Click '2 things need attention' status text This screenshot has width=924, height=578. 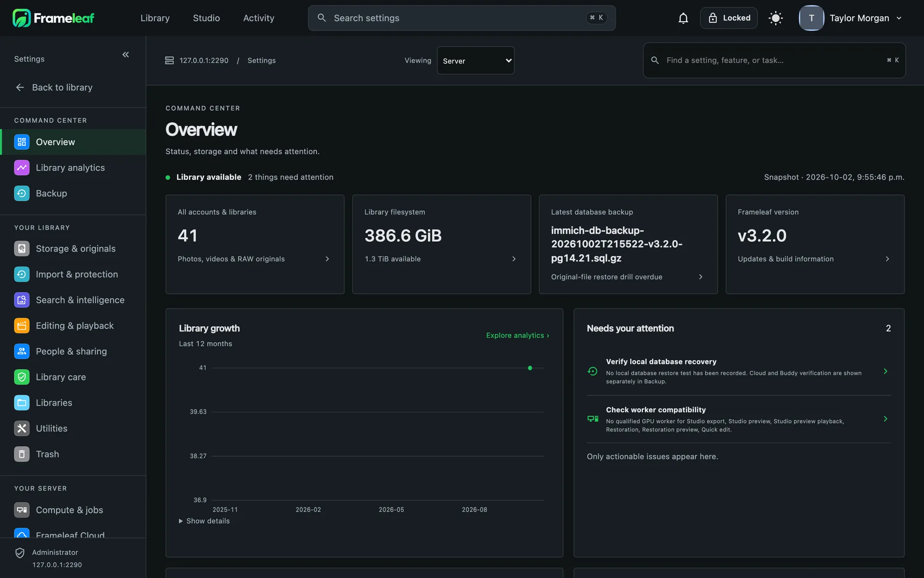[291, 177]
